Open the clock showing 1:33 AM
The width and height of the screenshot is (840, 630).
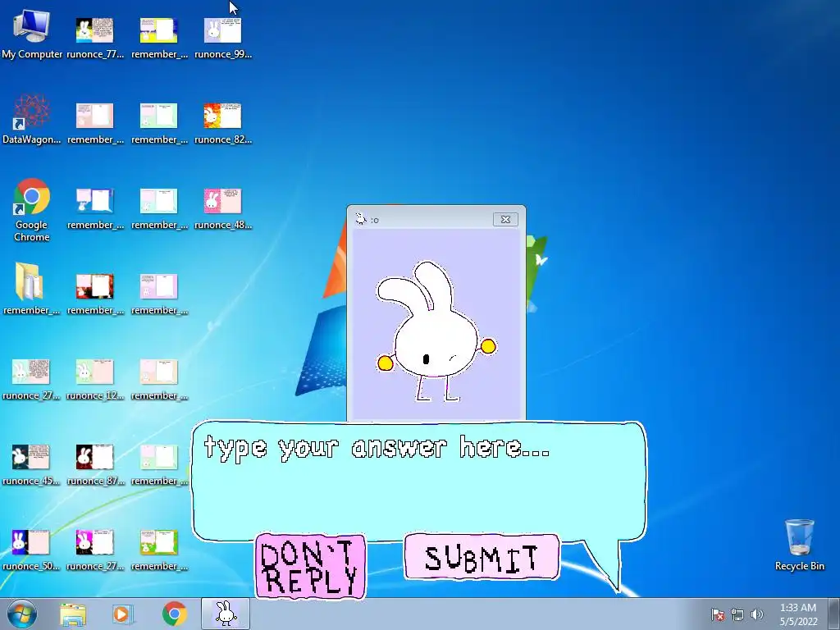point(798,614)
